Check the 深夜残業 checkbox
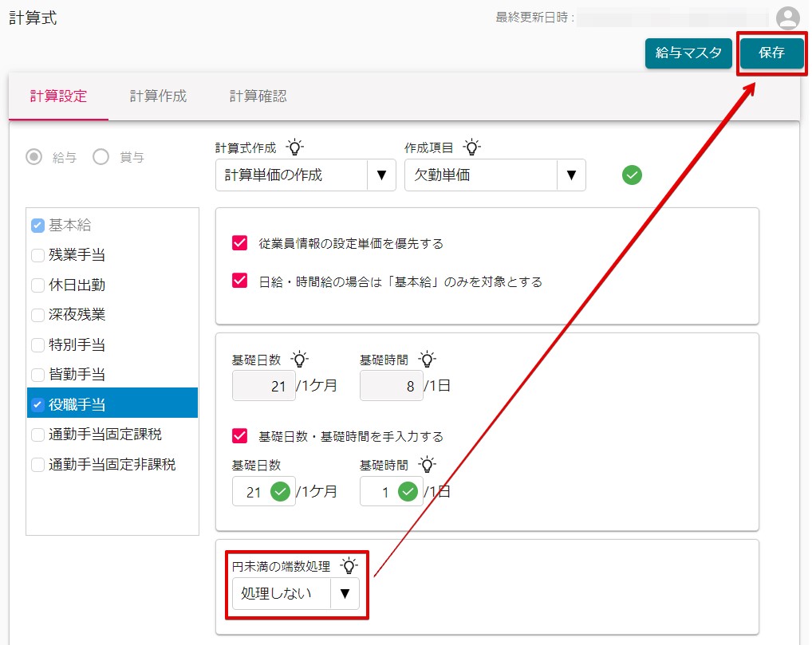The width and height of the screenshot is (812, 645). (37, 315)
